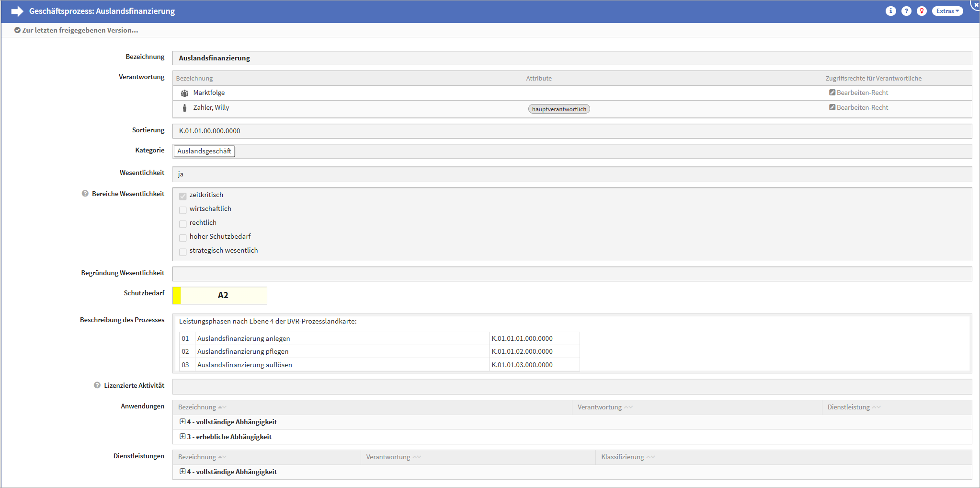Click help icon beside Lizenzierte Aktivität
This screenshot has width=980, height=488.
pos(97,385)
